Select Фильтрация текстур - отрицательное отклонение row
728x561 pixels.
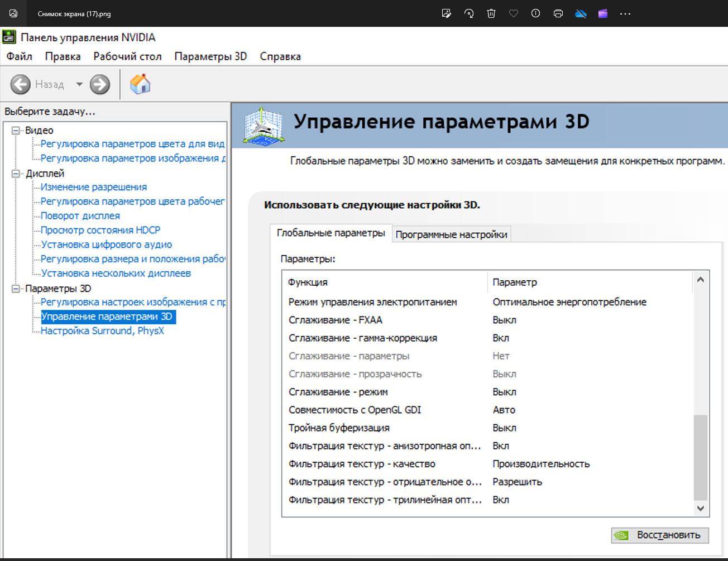coord(488,482)
